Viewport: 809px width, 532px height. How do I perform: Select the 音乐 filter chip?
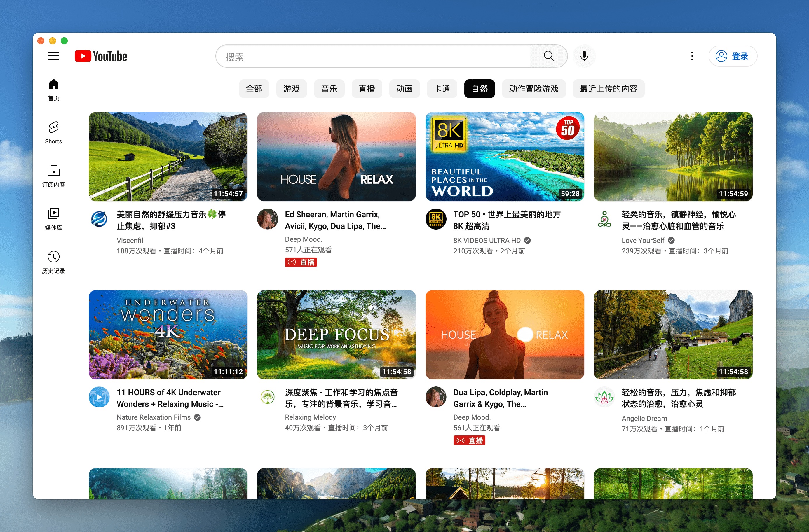click(x=329, y=89)
